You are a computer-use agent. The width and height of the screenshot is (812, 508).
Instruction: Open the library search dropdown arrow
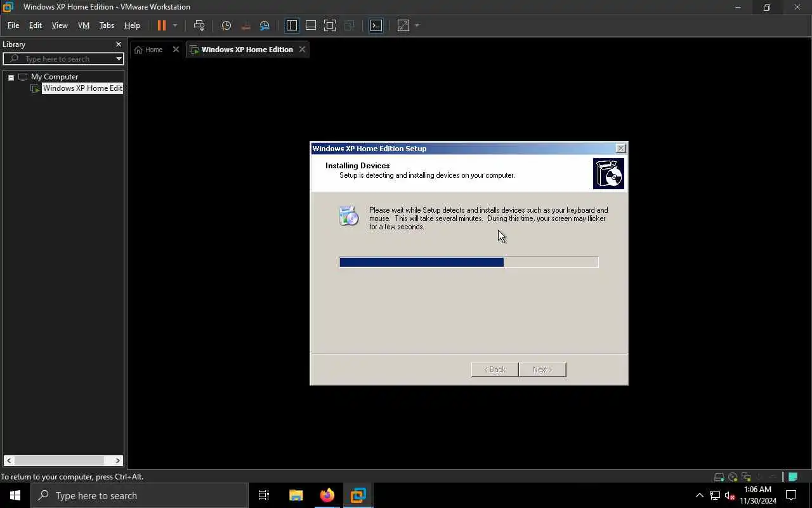(119, 58)
